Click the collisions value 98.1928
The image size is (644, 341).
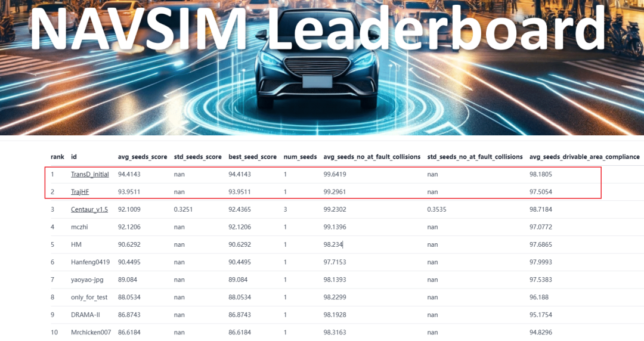(x=335, y=315)
